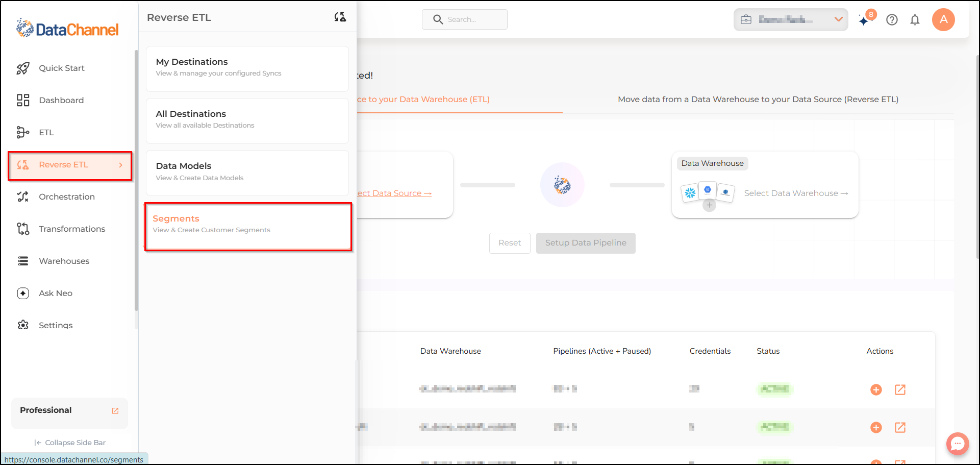980x465 pixels.
Task: Open Quick Start rocket icon
Action: click(23, 68)
